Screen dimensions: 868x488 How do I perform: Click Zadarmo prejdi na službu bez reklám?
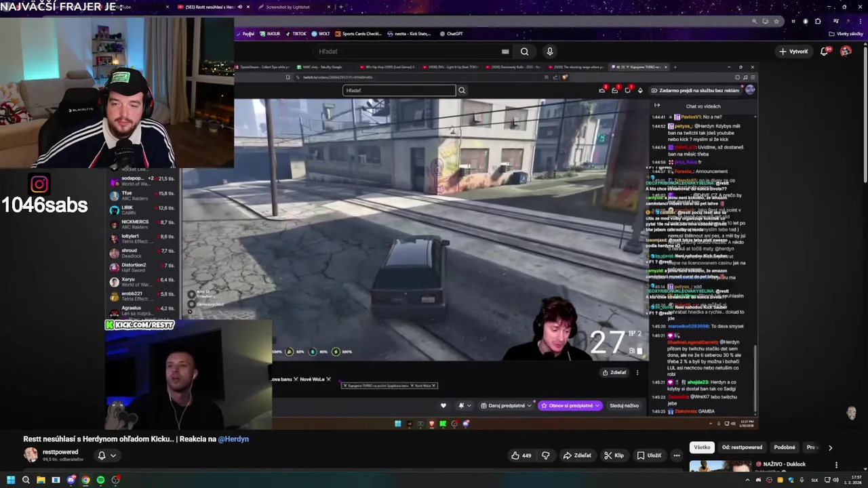click(x=695, y=90)
